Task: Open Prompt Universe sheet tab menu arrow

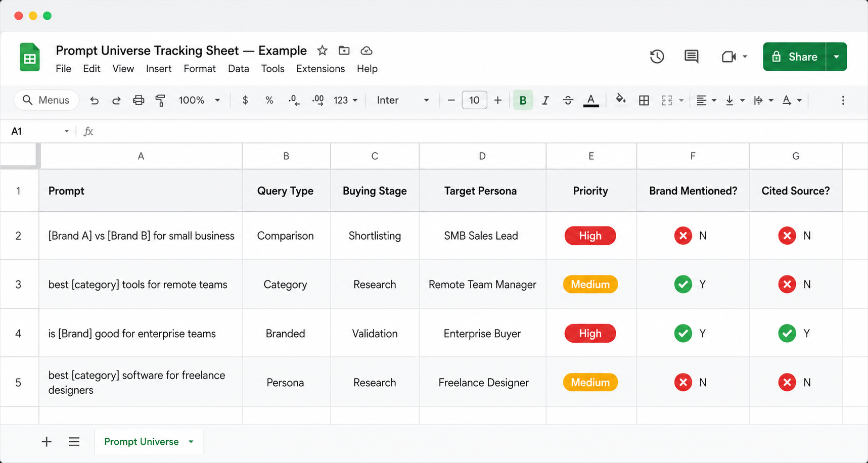Action: (x=191, y=442)
